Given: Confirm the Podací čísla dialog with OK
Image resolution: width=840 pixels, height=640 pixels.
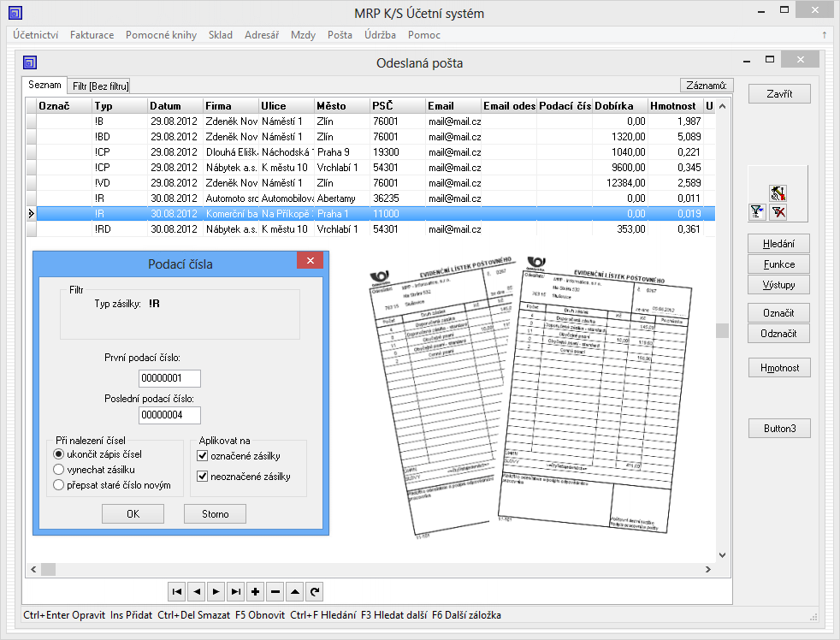Looking at the screenshot, I should pos(133,514).
